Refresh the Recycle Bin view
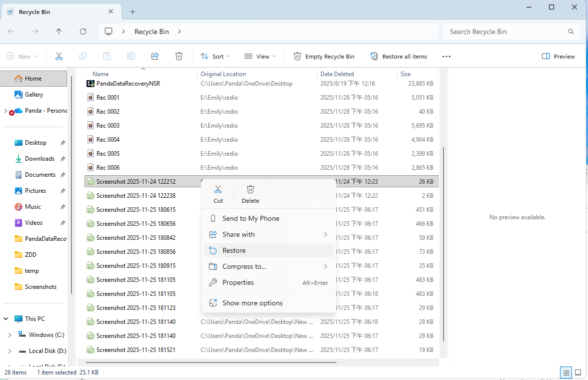 tap(83, 31)
